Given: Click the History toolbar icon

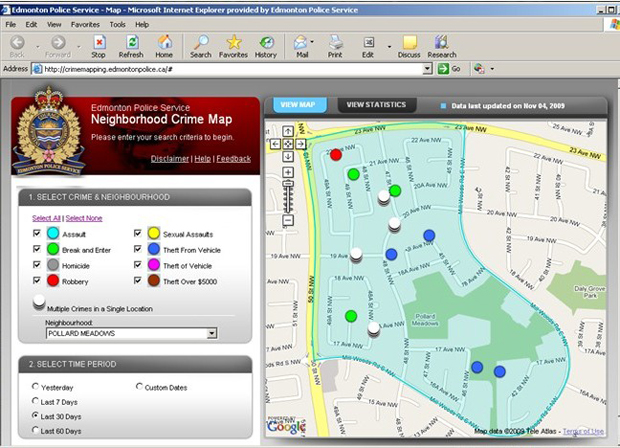Looking at the screenshot, I should (266, 42).
